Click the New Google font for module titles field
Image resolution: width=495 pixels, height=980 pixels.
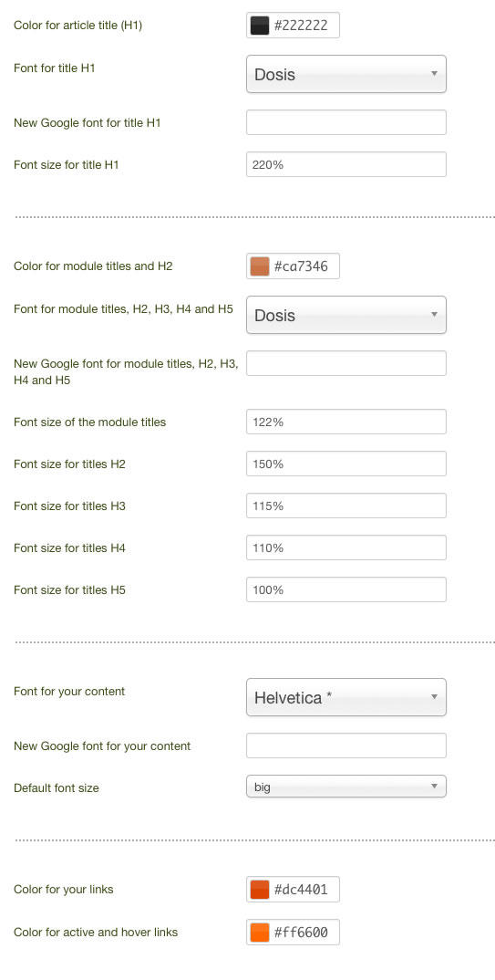click(346, 363)
